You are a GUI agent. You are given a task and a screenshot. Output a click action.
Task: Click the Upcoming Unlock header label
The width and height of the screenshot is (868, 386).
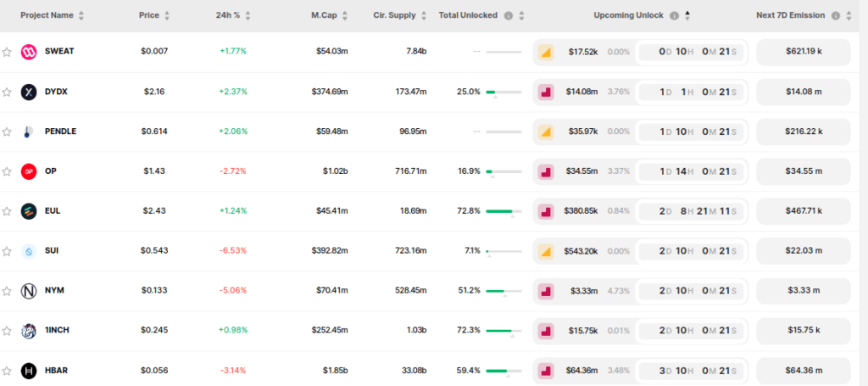pyautogui.click(x=628, y=15)
